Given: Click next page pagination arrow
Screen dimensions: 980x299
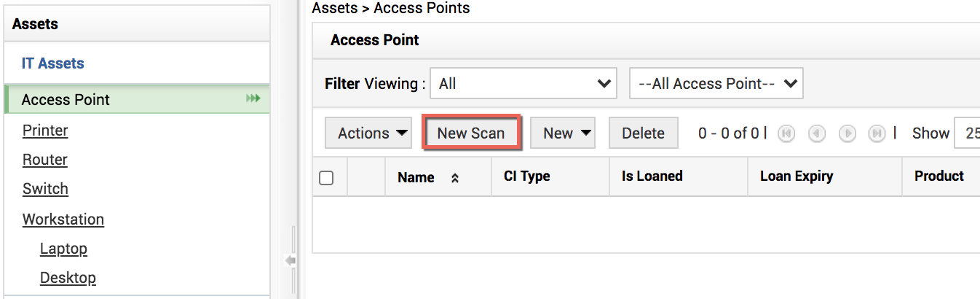Looking at the screenshot, I should point(847,133).
